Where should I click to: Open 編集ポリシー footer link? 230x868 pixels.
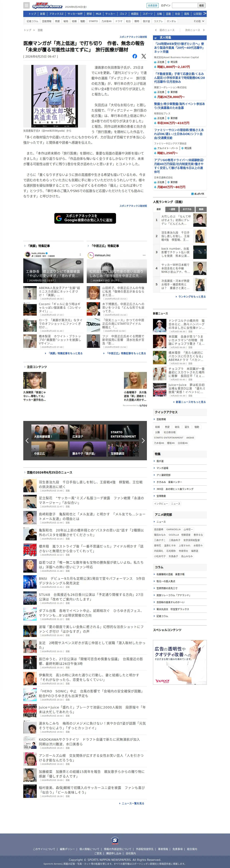68,849
